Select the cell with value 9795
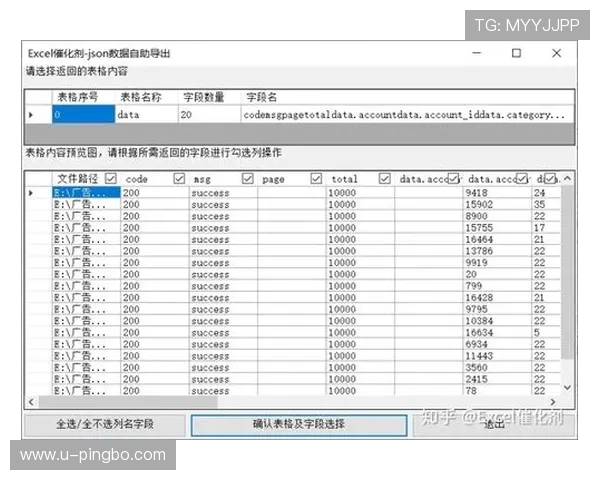The image size is (600, 480). [x=497, y=309]
